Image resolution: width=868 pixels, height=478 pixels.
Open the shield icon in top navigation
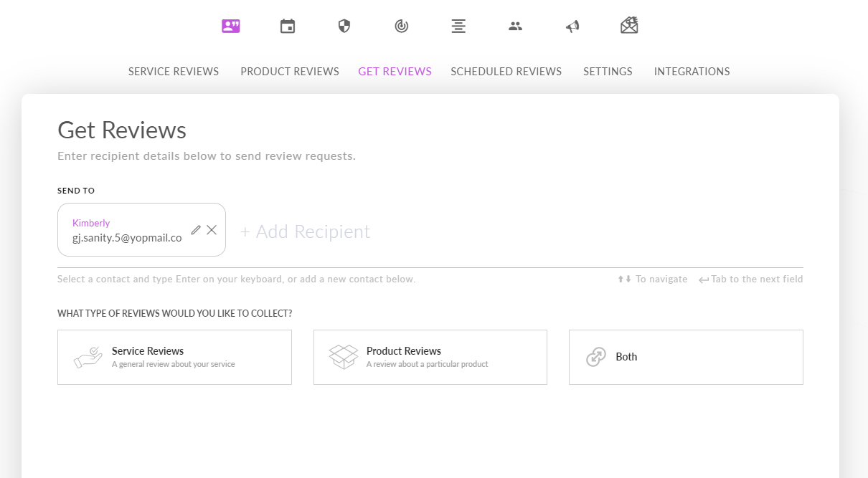coord(344,27)
